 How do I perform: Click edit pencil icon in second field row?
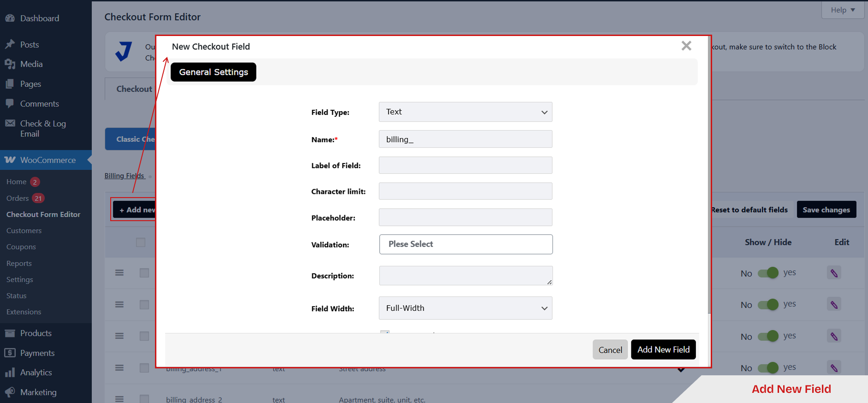pyautogui.click(x=834, y=304)
